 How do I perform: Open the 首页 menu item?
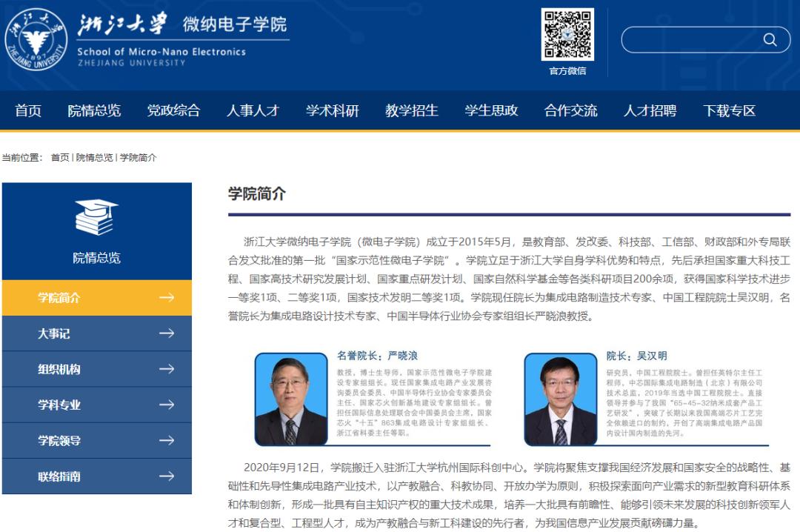pos(27,110)
